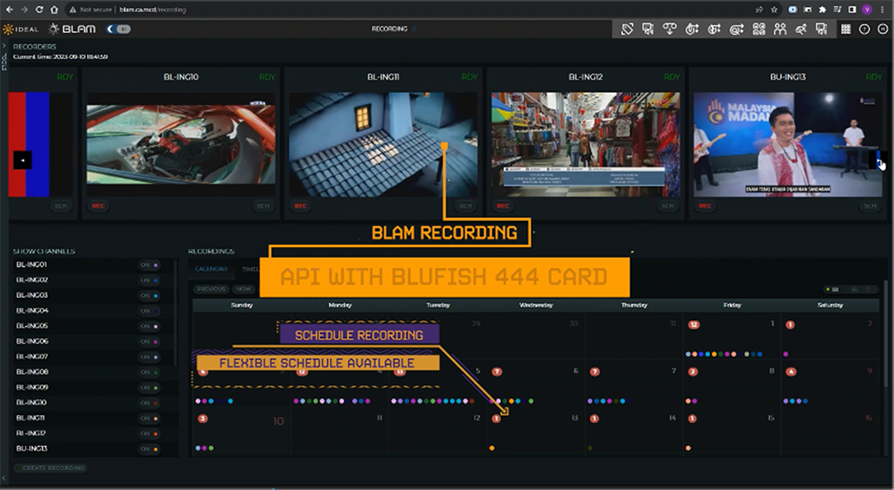Open the info icon in header
The width and height of the screenshot is (894, 490).
[x=865, y=29]
